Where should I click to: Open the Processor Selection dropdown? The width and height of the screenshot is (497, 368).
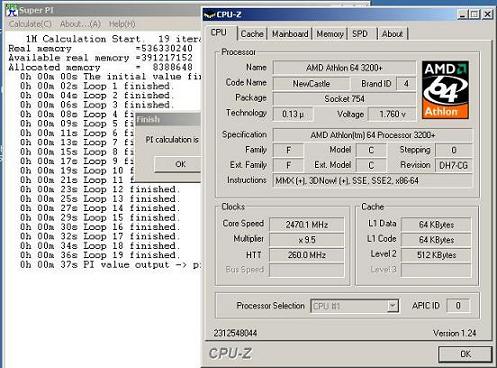[355, 306]
